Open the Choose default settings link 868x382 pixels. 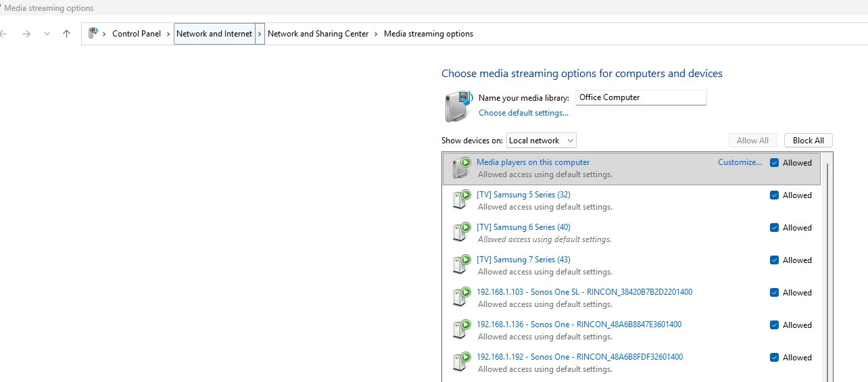523,113
